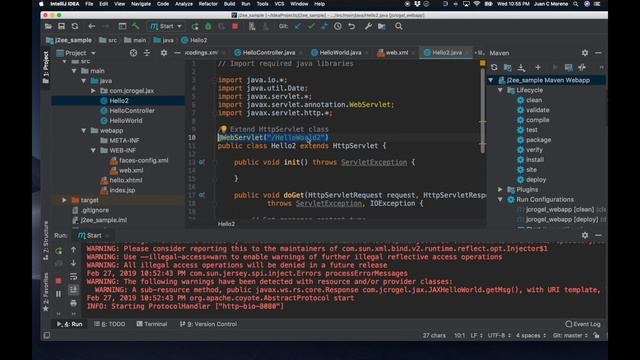Stop process with Run panel red square
Viewport: 640px width, 360px height.
coord(59,281)
